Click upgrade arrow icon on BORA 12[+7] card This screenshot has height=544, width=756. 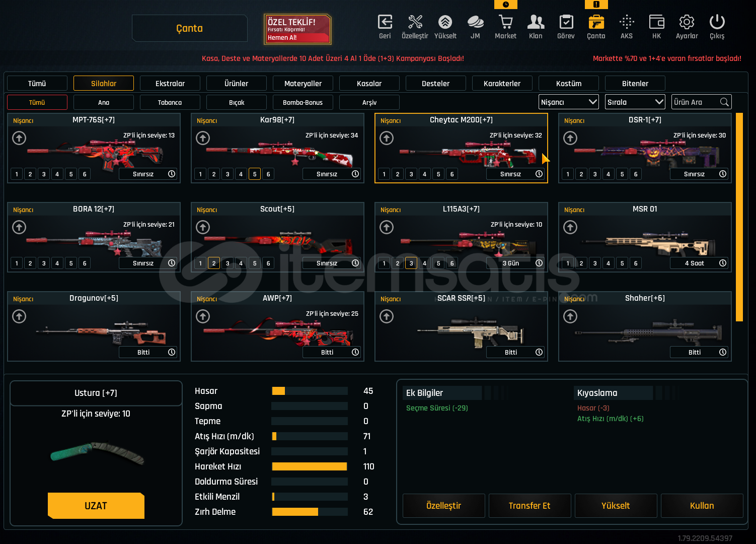coord(19,227)
